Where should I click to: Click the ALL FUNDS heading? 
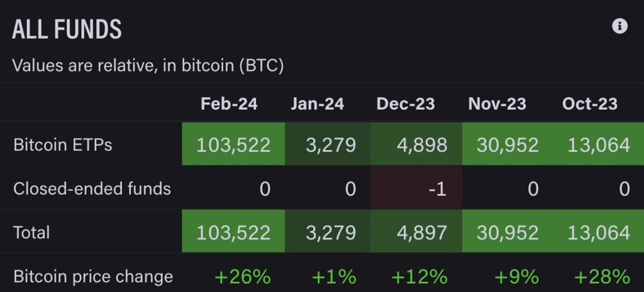click(67, 30)
